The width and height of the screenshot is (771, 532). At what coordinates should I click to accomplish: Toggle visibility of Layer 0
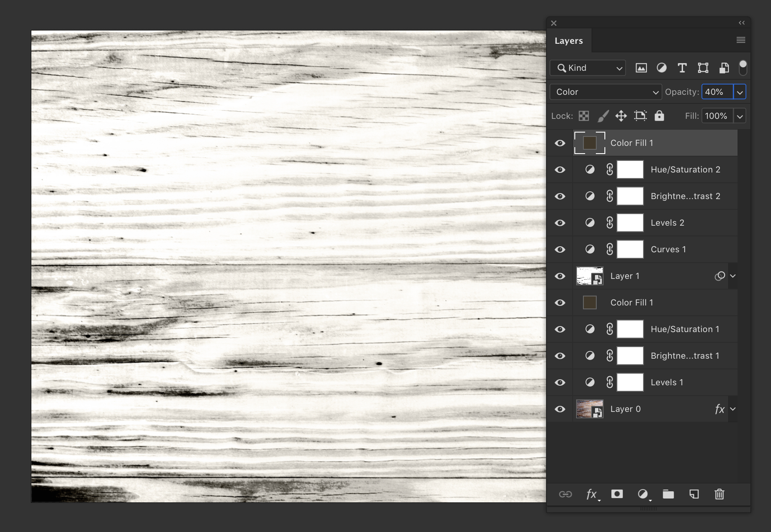click(x=560, y=409)
